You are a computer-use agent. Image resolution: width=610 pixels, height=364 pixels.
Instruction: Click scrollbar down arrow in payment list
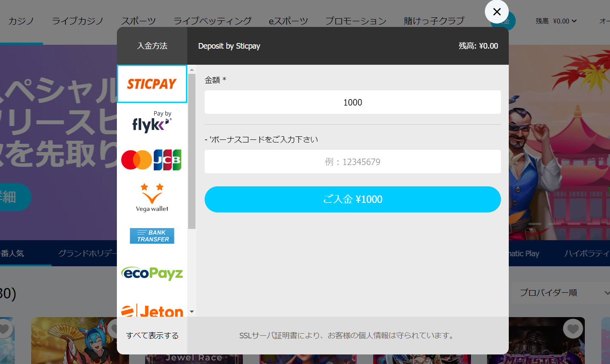(192, 312)
